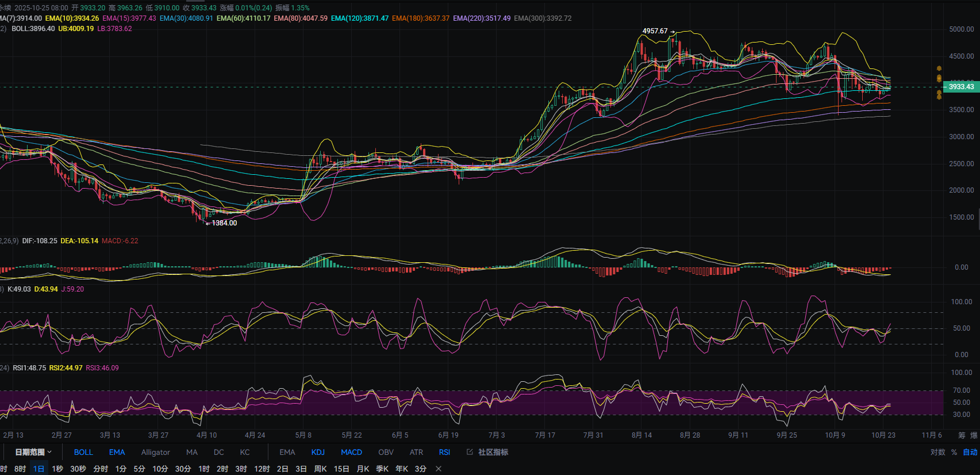Close the timeframe bar with X icon
The width and height of the screenshot is (980, 475).
439,469
